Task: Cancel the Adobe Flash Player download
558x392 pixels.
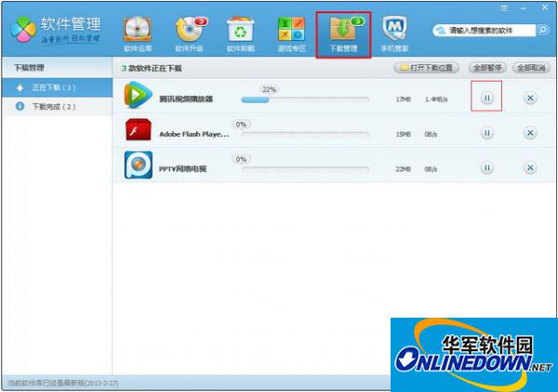Action: pyautogui.click(x=530, y=133)
